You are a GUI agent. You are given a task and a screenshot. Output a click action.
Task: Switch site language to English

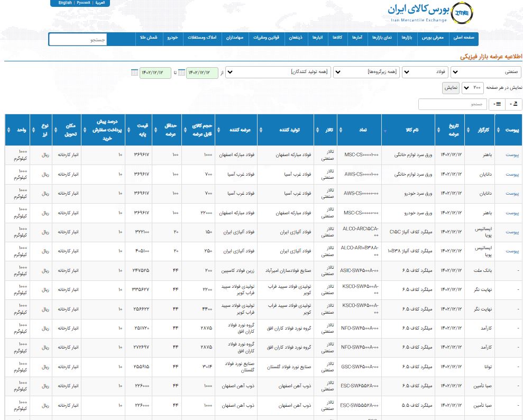tap(65, 3)
